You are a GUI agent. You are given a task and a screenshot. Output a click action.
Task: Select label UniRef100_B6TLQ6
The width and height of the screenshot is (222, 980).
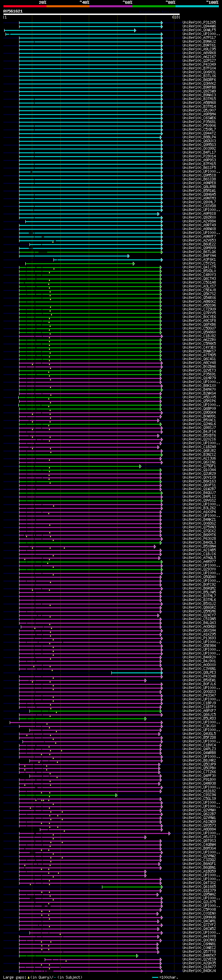click(x=199, y=252)
